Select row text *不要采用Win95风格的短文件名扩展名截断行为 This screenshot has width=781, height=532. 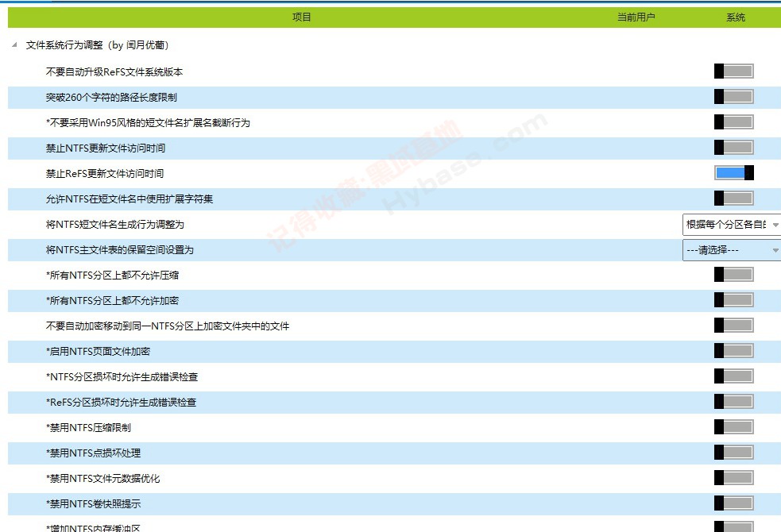[x=148, y=123]
